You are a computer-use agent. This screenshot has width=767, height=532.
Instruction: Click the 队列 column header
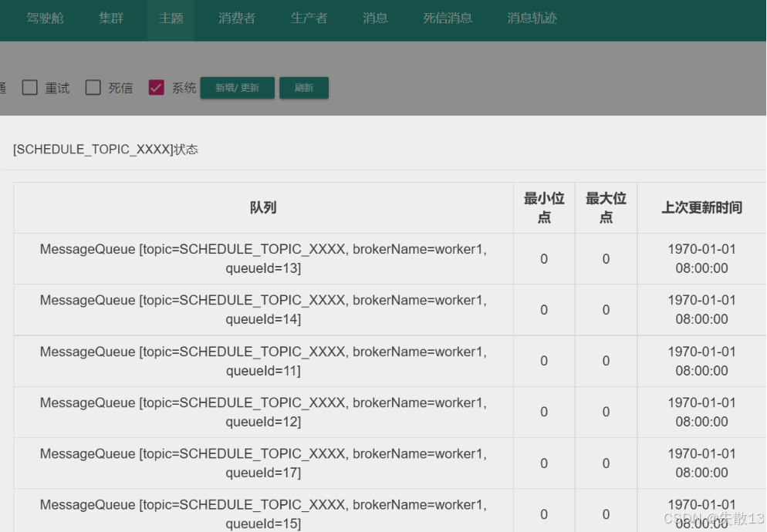263,207
